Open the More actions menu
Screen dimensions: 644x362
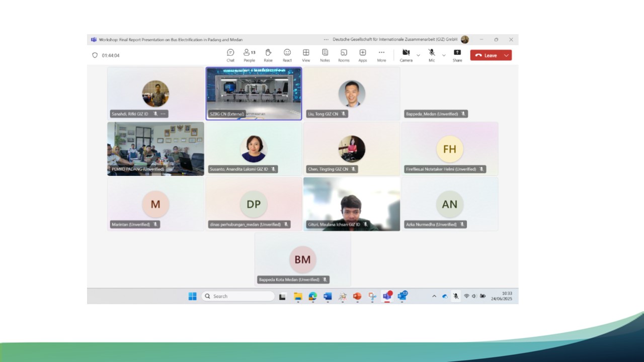tap(381, 55)
